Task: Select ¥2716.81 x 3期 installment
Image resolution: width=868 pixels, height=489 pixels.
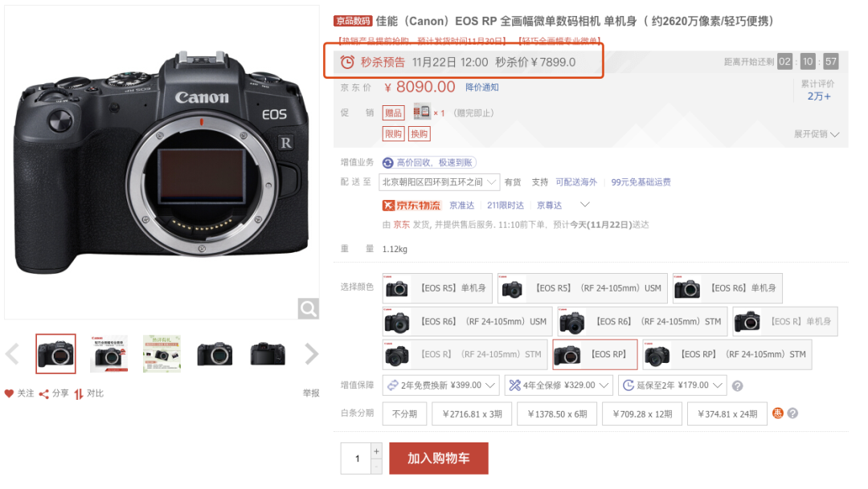Action: (473, 414)
